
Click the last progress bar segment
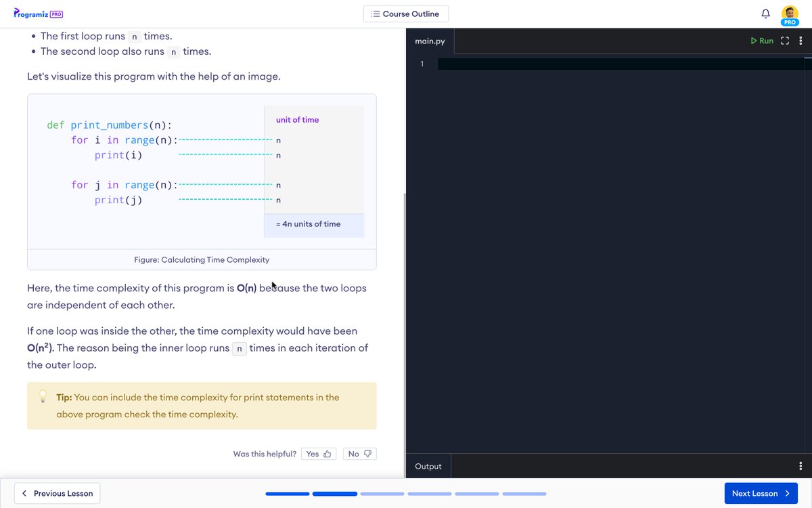(x=524, y=494)
